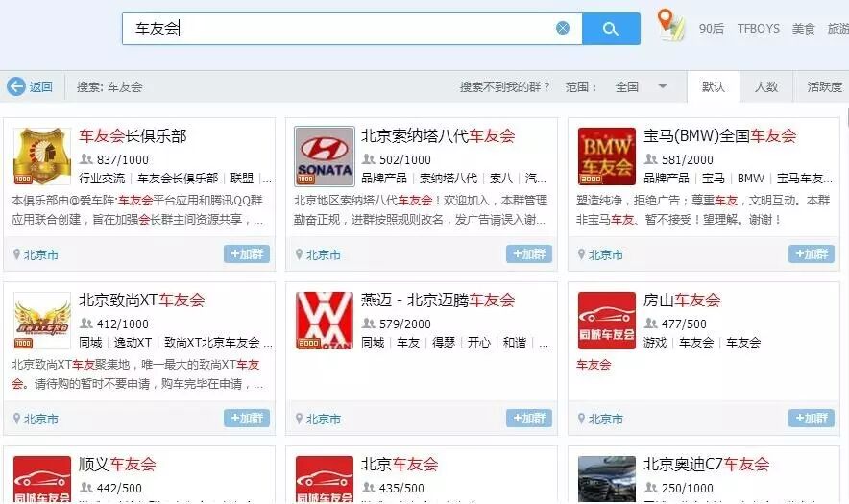Open the BMW车友会 group avatar
This screenshot has height=504, width=849.
606,156
